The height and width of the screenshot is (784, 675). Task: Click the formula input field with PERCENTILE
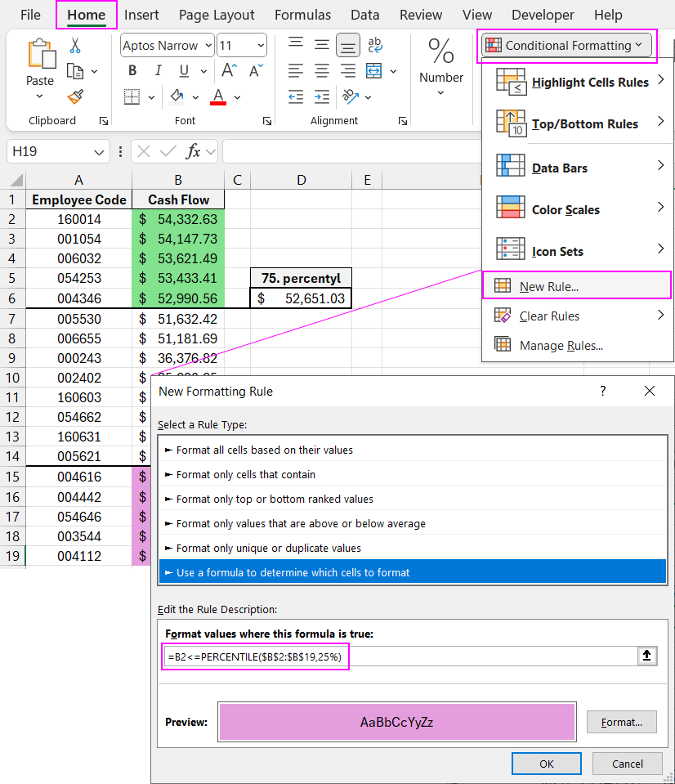pos(399,656)
